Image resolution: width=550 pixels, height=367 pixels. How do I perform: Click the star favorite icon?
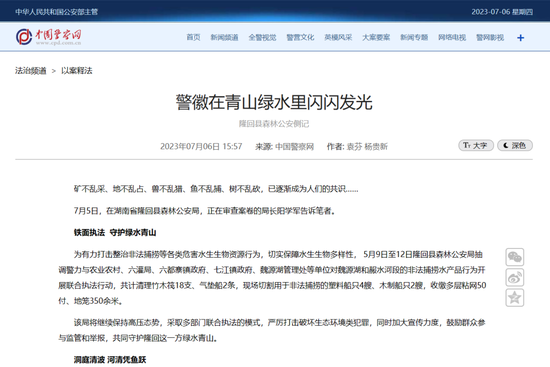515,298
